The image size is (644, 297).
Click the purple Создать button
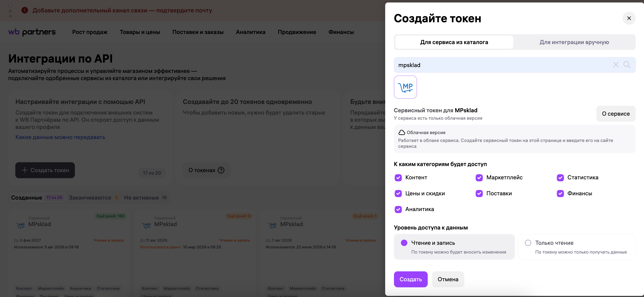pyautogui.click(x=411, y=279)
